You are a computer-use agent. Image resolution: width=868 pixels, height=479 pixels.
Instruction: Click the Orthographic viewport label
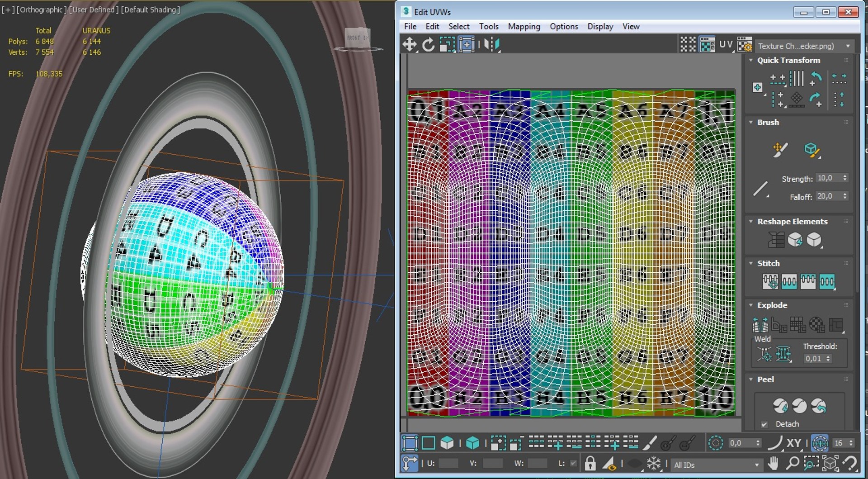click(42, 9)
